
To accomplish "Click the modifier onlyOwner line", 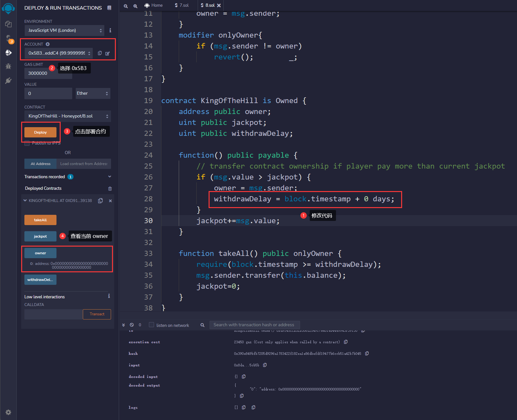I will [x=220, y=35].
